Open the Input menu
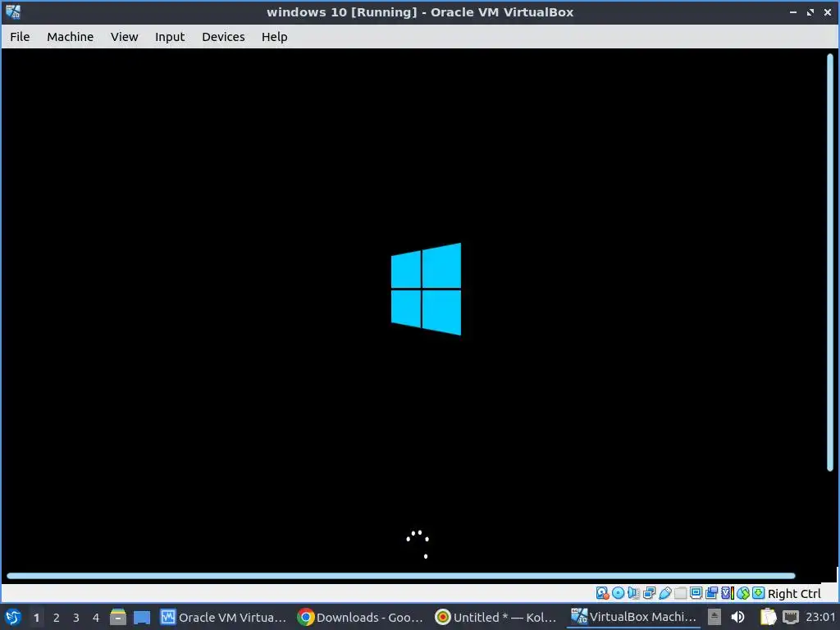Image resolution: width=840 pixels, height=630 pixels. point(170,37)
